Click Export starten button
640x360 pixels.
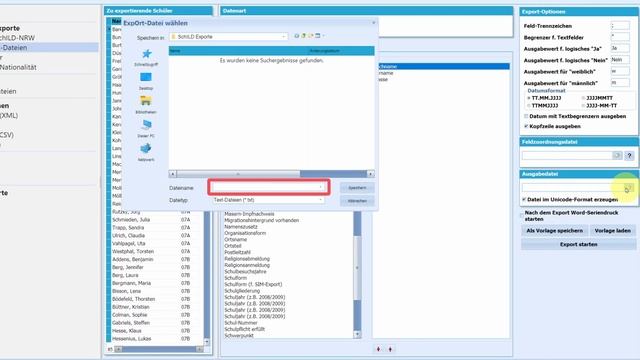coord(578,244)
